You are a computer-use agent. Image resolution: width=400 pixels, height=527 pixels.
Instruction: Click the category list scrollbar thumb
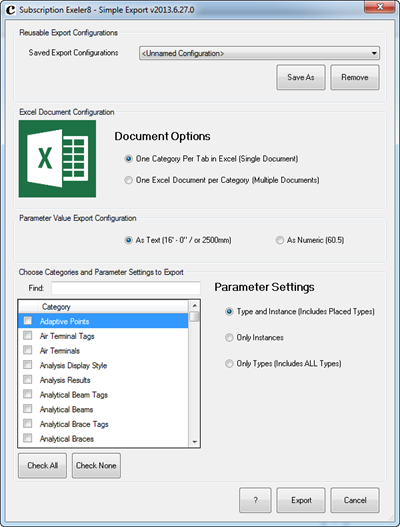(194, 317)
